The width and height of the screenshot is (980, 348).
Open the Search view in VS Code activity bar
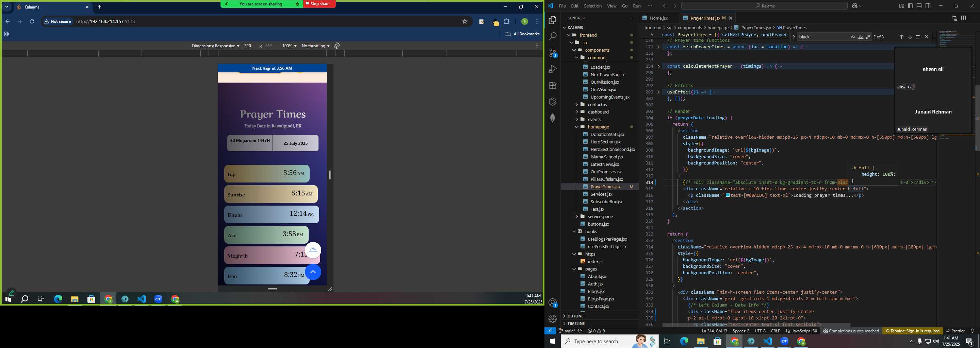(x=553, y=36)
